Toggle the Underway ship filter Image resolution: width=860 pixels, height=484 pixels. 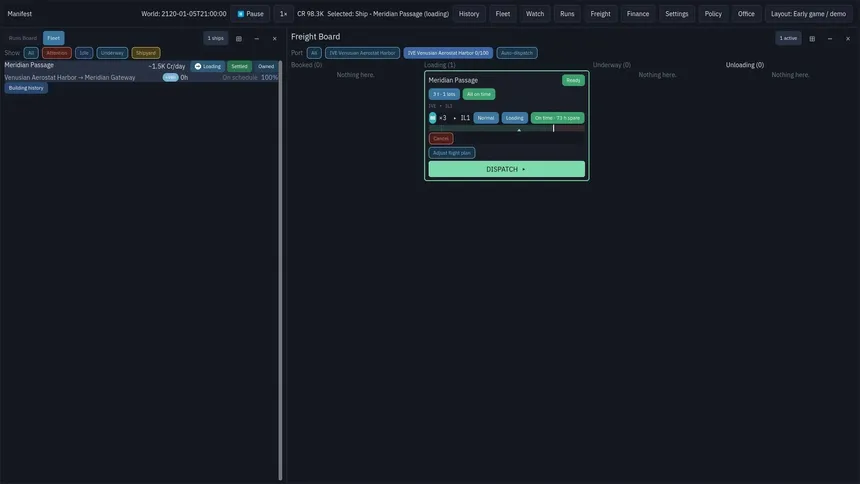tap(112, 53)
